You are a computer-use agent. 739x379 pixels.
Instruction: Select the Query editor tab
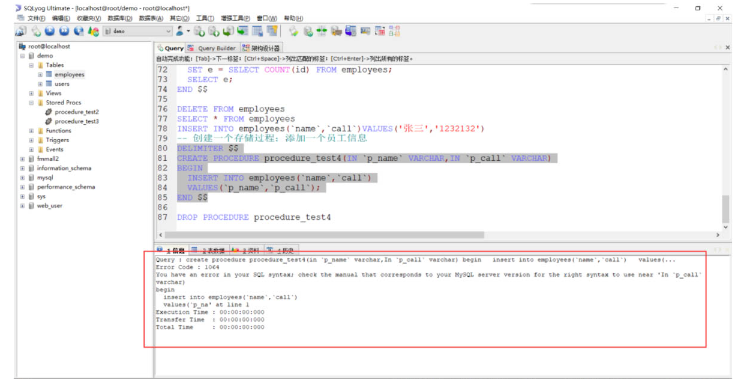coord(170,48)
